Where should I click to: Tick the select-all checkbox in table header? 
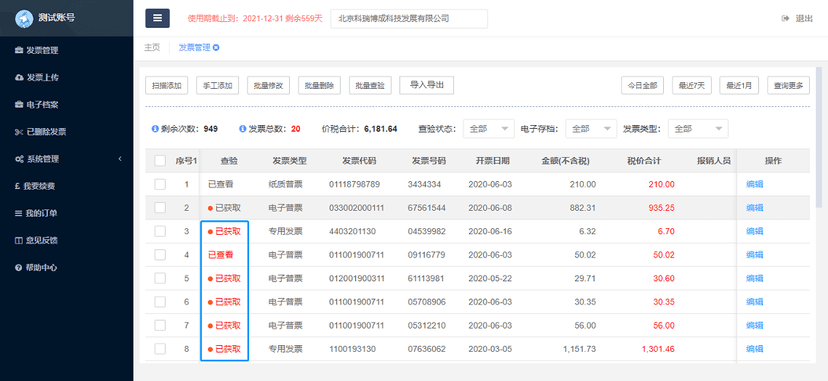click(160, 161)
